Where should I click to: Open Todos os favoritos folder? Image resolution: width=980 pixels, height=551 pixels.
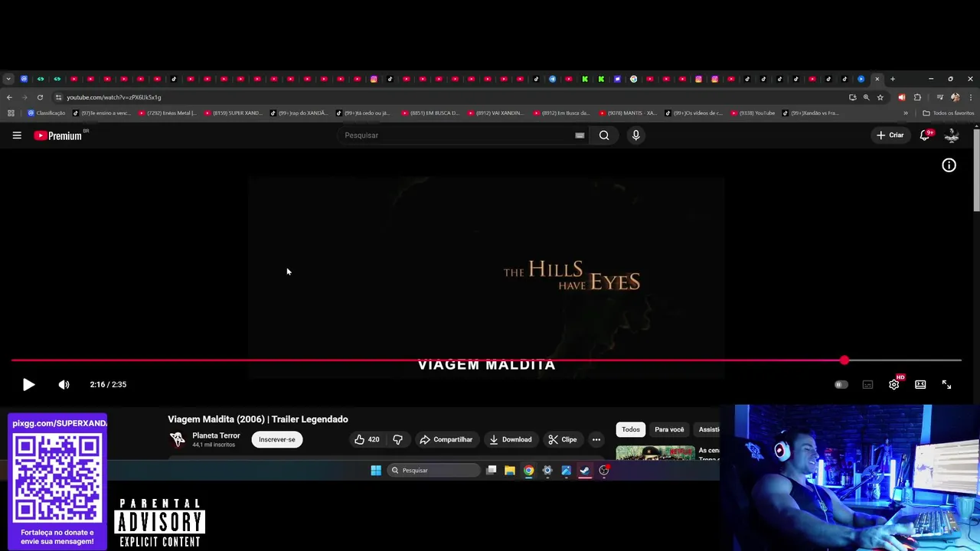pyautogui.click(x=948, y=113)
